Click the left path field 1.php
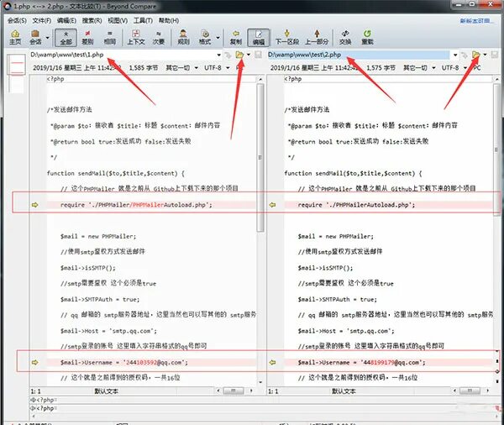 pyautogui.click(x=122, y=55)
